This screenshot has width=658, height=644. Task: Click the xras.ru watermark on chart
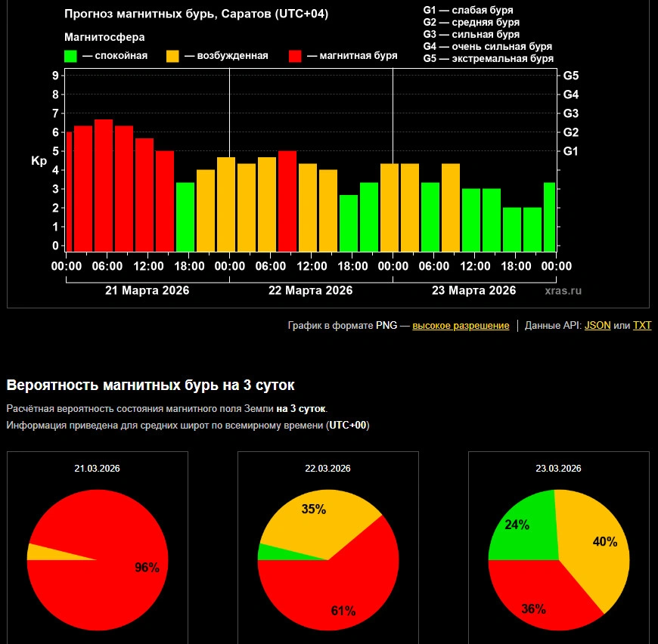(563, 290)
